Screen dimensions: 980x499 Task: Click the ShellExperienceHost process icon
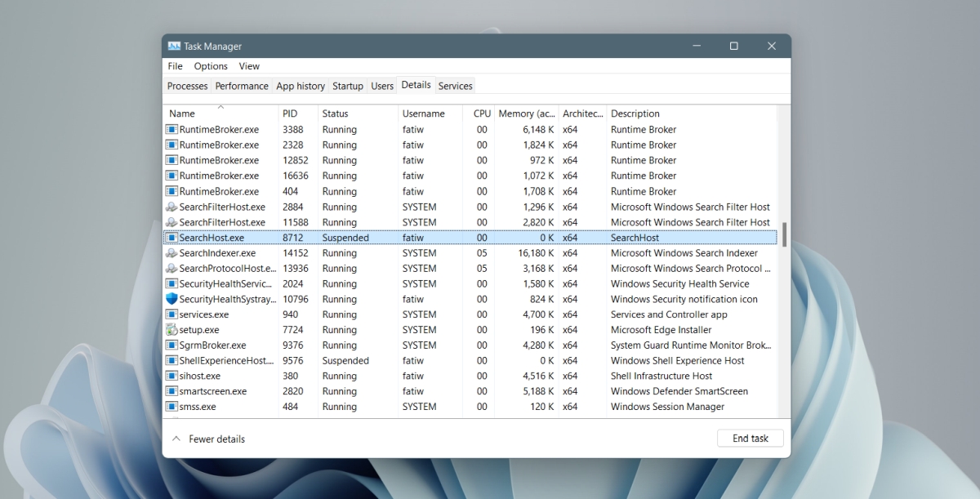[x=171, y=360]
